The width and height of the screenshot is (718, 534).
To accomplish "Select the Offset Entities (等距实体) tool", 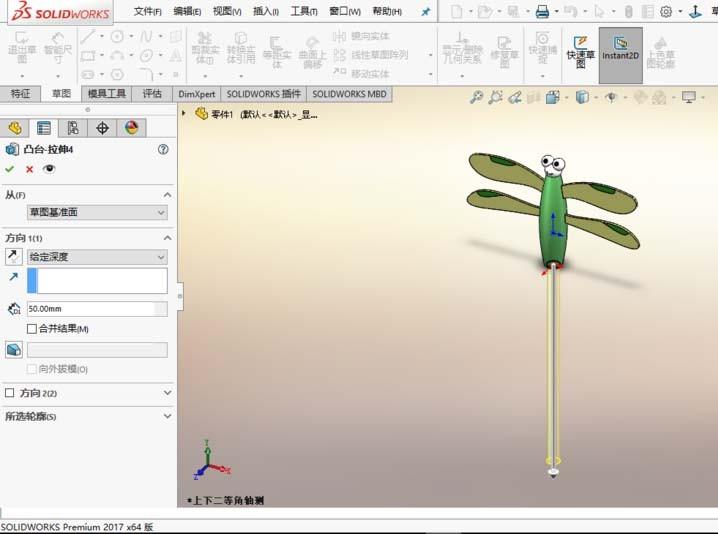I will [x=277, y=52].
